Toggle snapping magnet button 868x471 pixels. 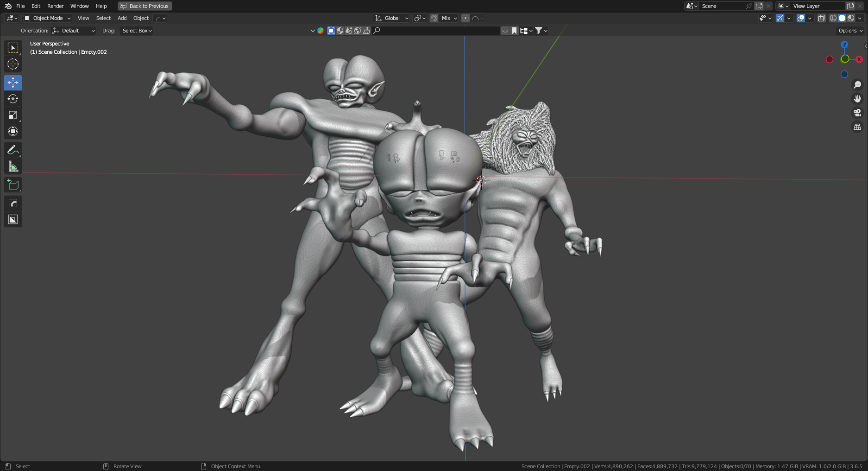[434, 18]
